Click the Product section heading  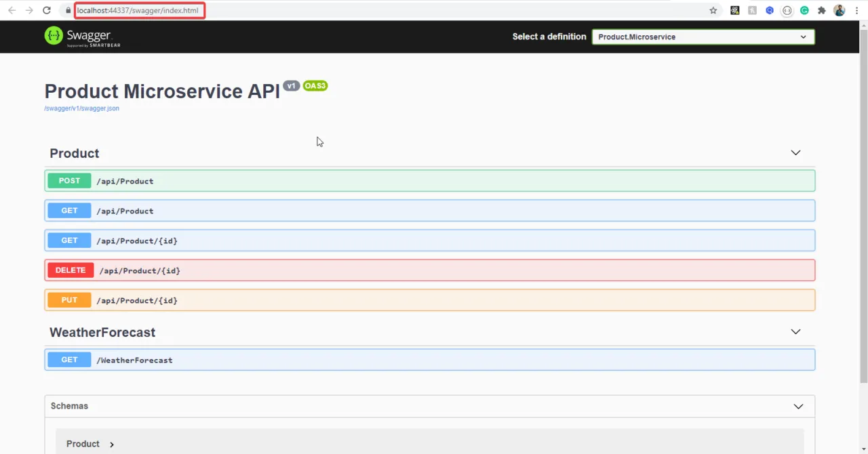point(75,153)
